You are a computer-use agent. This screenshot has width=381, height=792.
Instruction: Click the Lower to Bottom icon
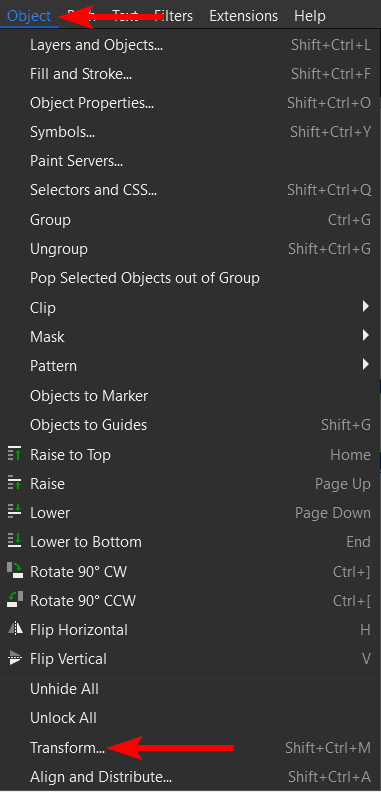point(14,541)
